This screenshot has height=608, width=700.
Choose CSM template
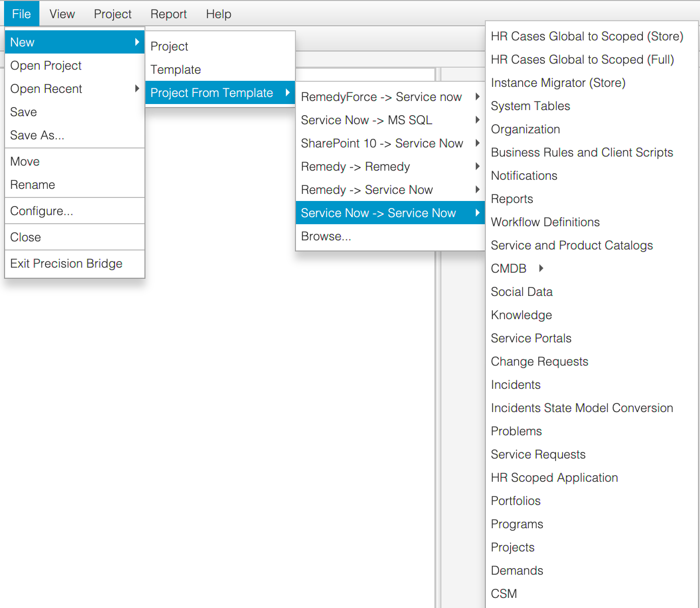click(592, 593)
